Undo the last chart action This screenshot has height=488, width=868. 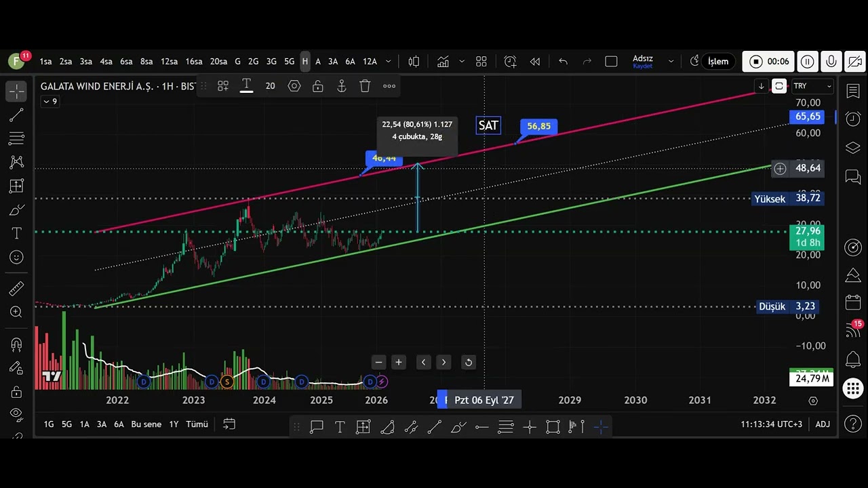tap(563, 62)
